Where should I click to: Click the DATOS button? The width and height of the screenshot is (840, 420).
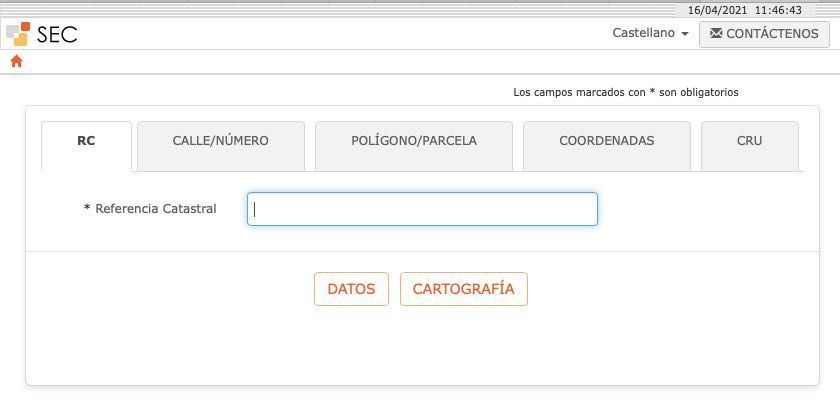tap(351, 289)
